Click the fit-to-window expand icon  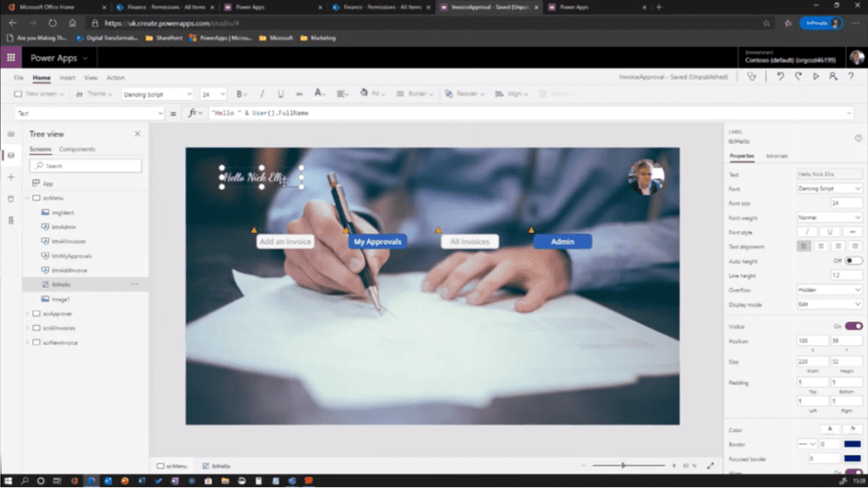tap(710, 465)
